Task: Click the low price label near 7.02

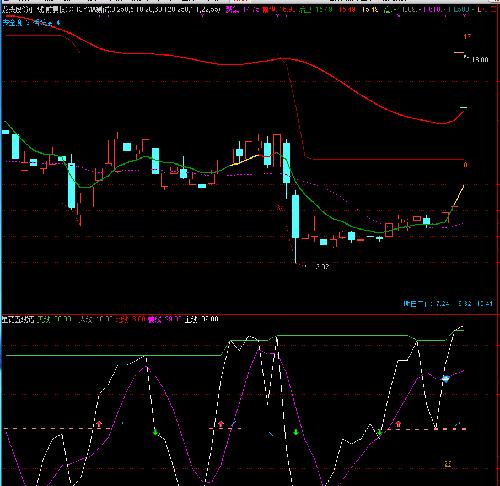Action: click(x=322, y=266)
